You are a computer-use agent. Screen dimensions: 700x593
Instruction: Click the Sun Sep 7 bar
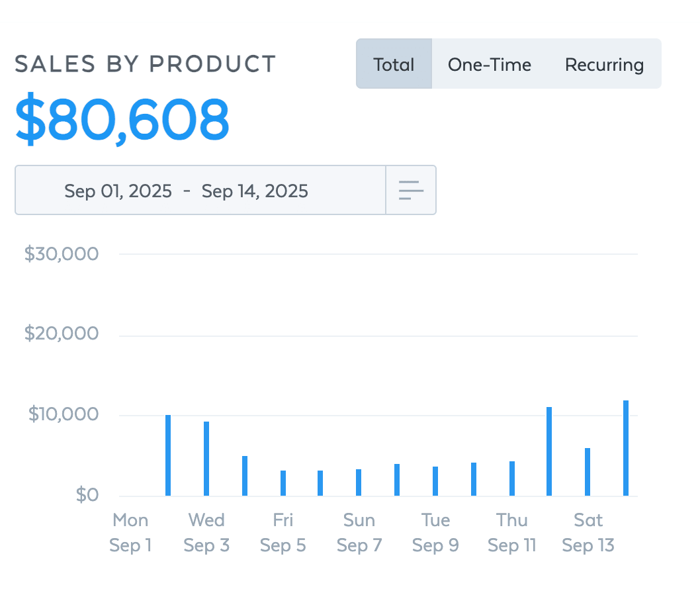[x=359, y=482]
